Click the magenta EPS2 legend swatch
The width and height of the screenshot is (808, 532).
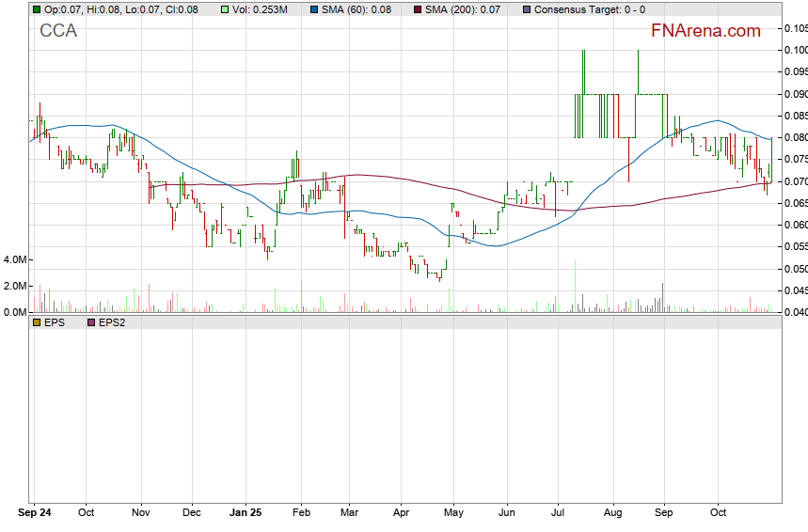[91, 322]
